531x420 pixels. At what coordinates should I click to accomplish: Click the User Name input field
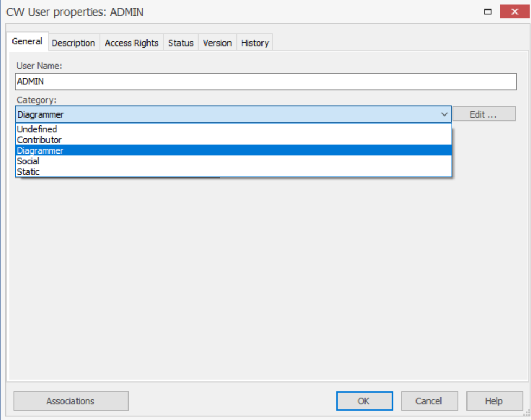click(266, 81)
